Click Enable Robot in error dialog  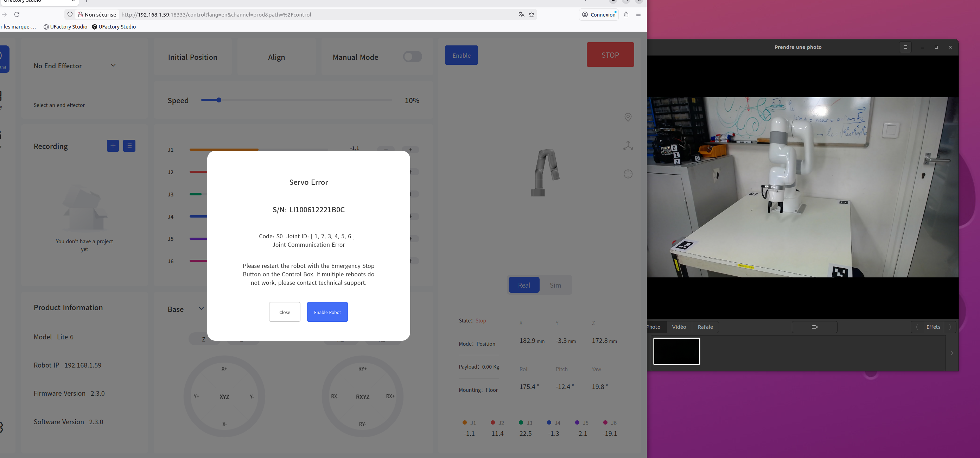pos(327,312)
